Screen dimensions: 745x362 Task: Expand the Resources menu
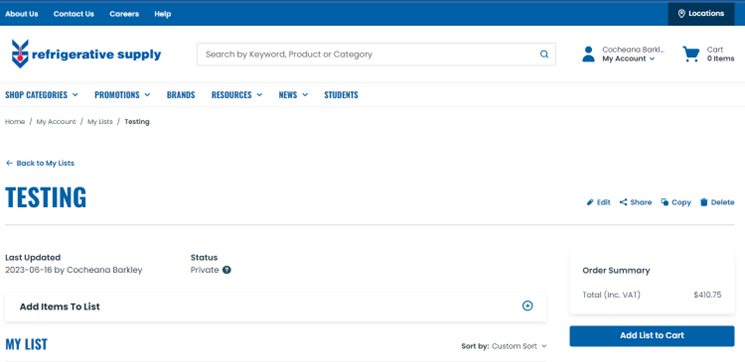point(237,95)
